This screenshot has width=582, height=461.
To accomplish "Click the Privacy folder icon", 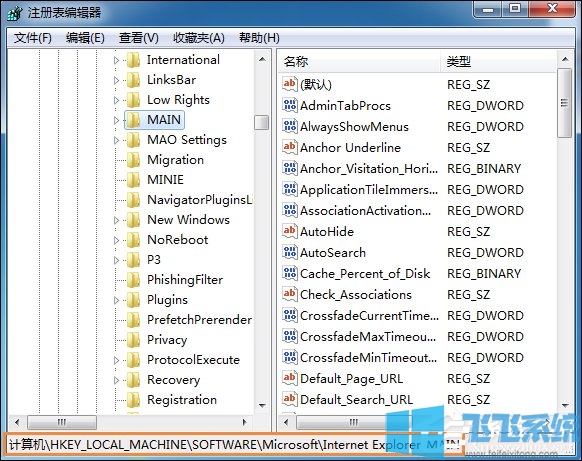I will point(133,340).
